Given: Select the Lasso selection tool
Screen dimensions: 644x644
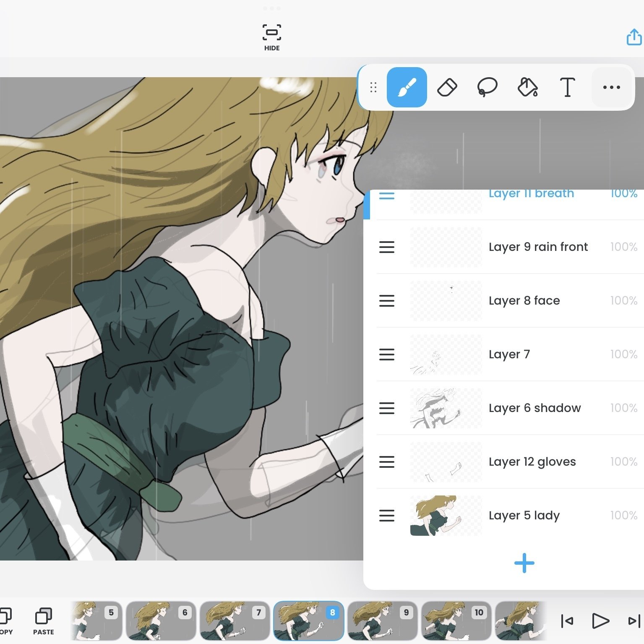Looking at the screenshot, I should click(487, 87).
